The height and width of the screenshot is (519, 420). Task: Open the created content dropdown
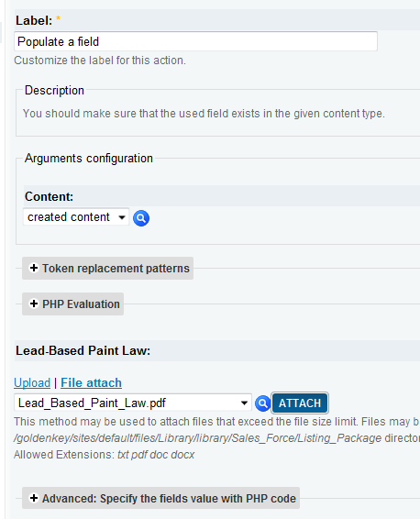pyautogui.click(x=76, y=217)
